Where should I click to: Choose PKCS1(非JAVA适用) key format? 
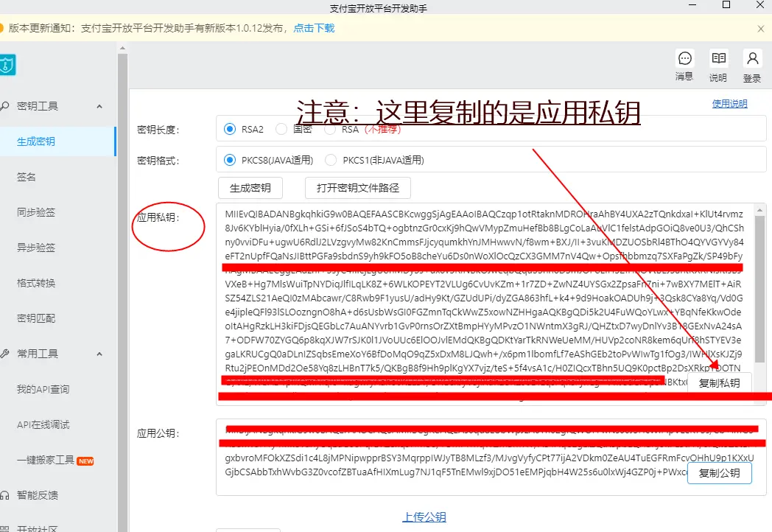click(x=331, y=160)
